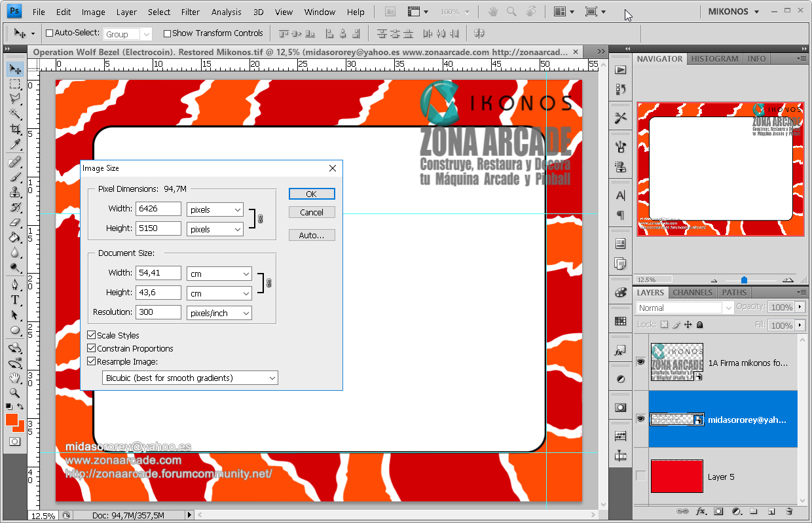The height and width of the screenshot is (523, 812).
Task: Select the Hand tool in the toolbox
Action: click(x=14, y=378)
